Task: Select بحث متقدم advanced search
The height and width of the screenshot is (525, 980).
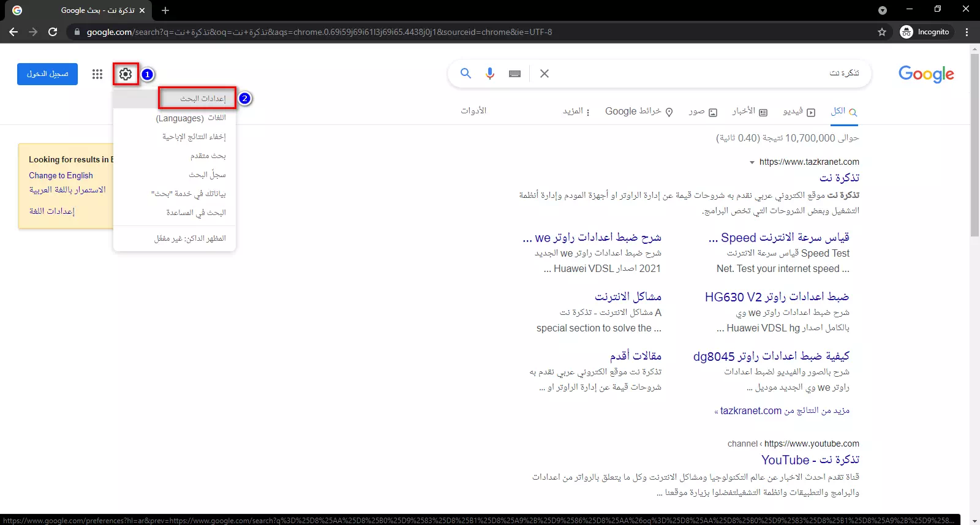Action: pos(175,156)
